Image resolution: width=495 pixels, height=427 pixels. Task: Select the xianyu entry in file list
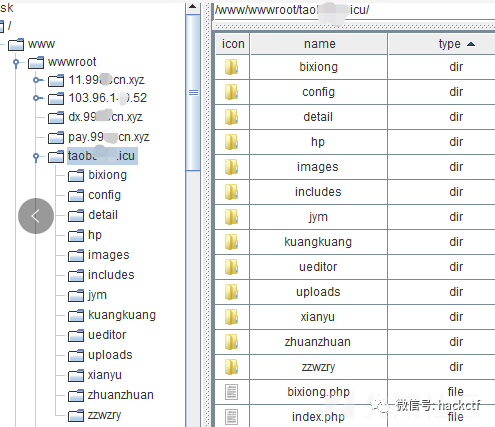click(318, 317)
